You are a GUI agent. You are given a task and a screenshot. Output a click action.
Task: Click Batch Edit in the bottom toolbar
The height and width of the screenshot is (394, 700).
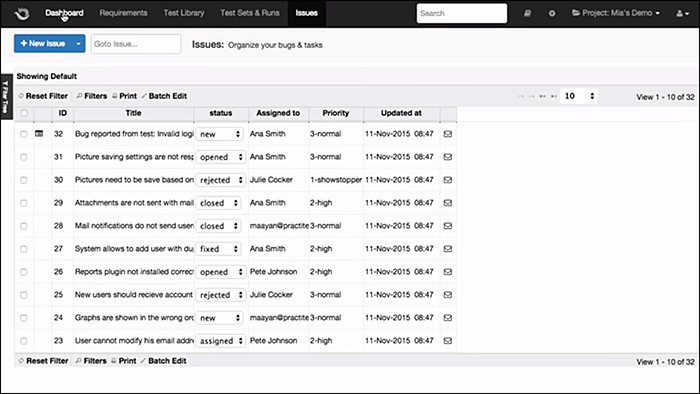(x=163, y=361)
